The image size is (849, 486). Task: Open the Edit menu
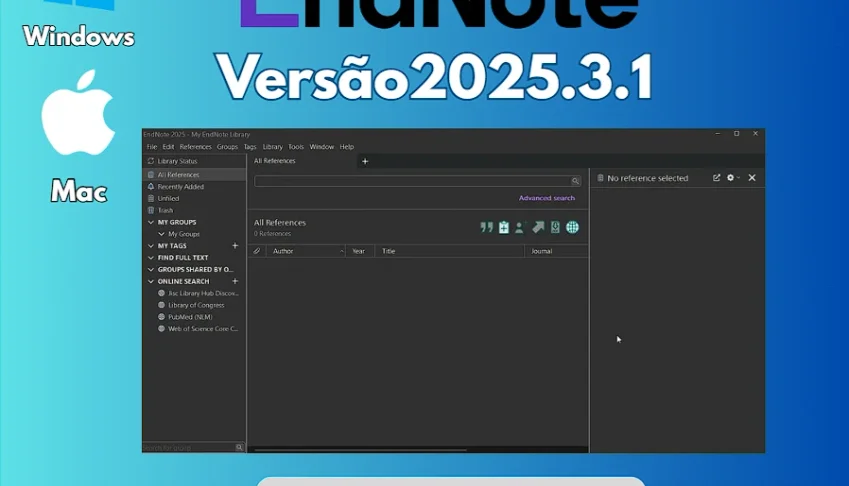click(x=168, y=147)
